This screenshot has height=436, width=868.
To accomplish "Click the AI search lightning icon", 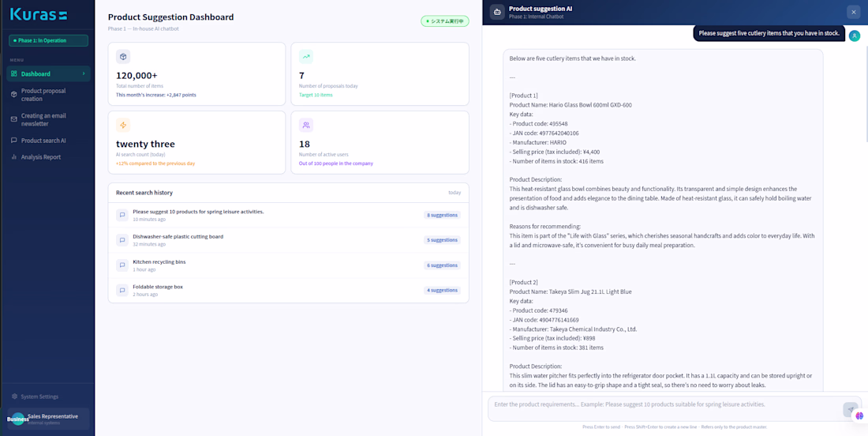I will 123,126.
